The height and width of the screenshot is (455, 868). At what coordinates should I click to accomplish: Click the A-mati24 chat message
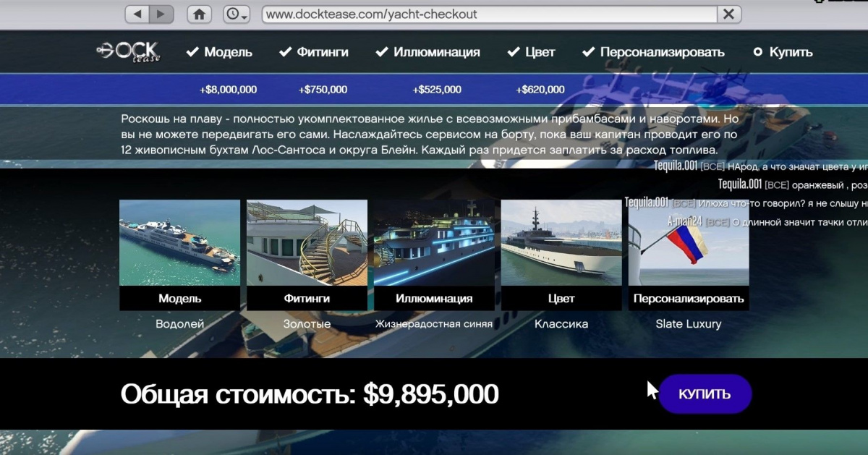click(767, 221)
